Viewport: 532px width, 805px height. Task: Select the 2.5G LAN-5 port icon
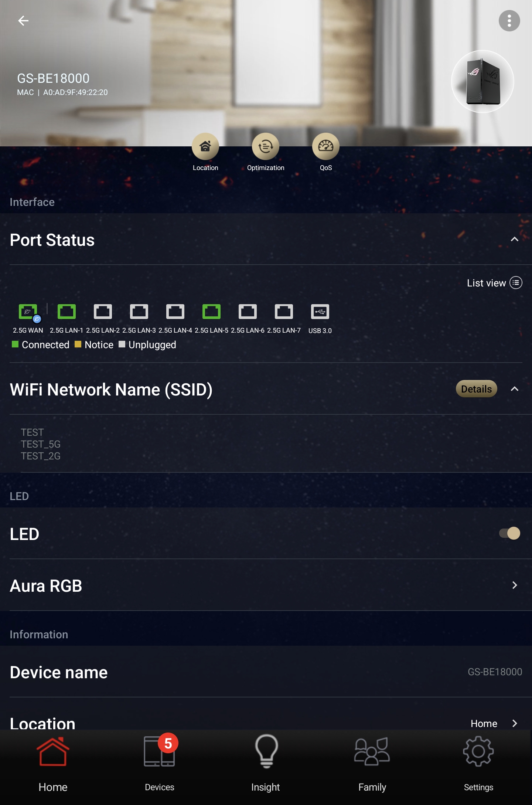pos(211,312)
